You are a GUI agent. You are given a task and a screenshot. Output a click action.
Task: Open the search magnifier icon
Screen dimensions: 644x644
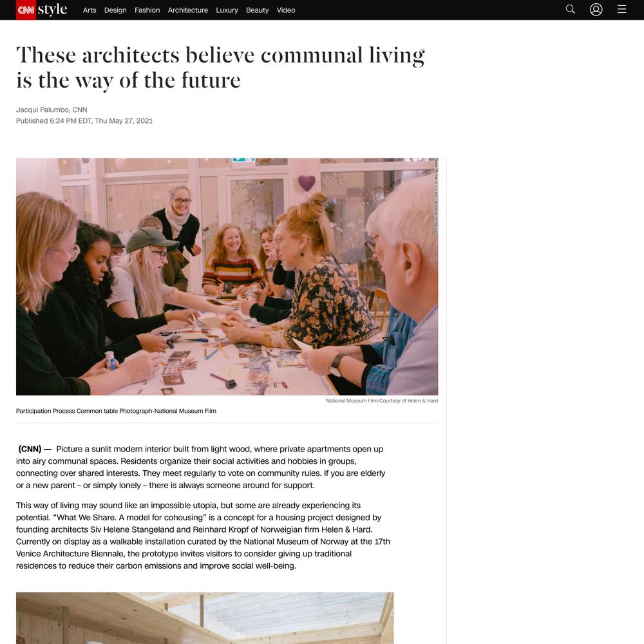(570, 10)
